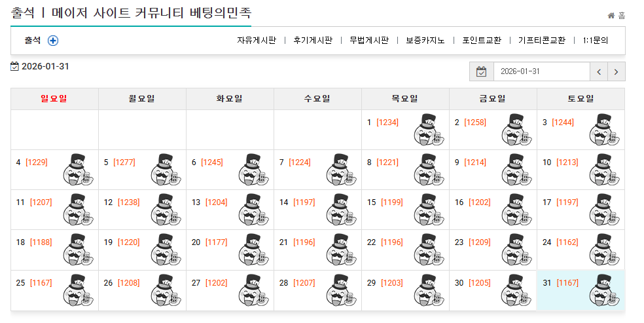Viewport: 644px width, 323px height.
Task: Click the home icon at top right
Action: point(611,16)
